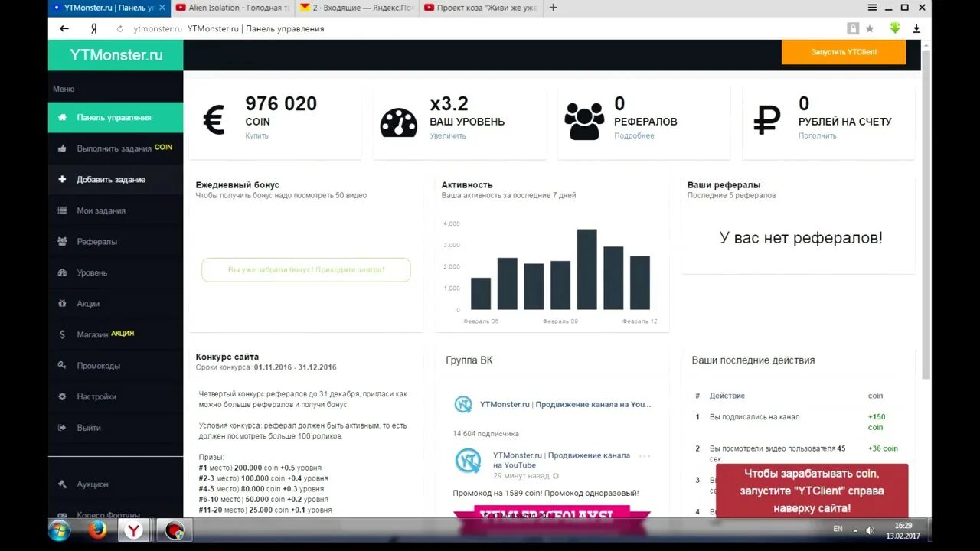Viewport: 980px width, 551px height.
Task: Open the browser hamburger menu
Action: coord(872,8)
